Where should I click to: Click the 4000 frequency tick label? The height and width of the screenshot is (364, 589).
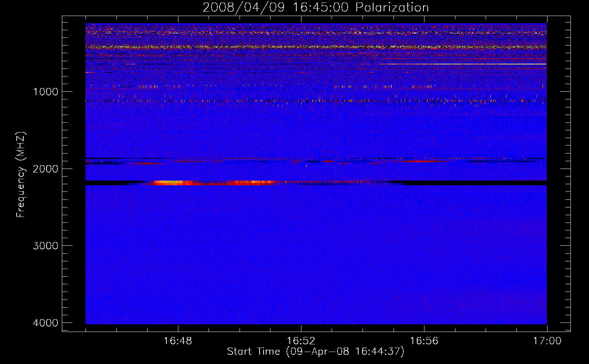(46, 323)
